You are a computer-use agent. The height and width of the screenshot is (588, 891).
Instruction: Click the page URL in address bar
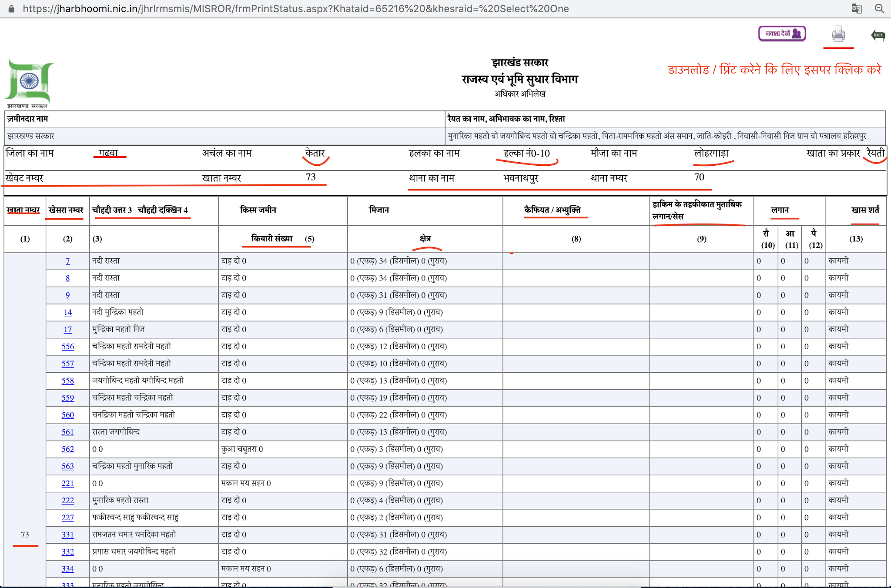click(296, 9)
